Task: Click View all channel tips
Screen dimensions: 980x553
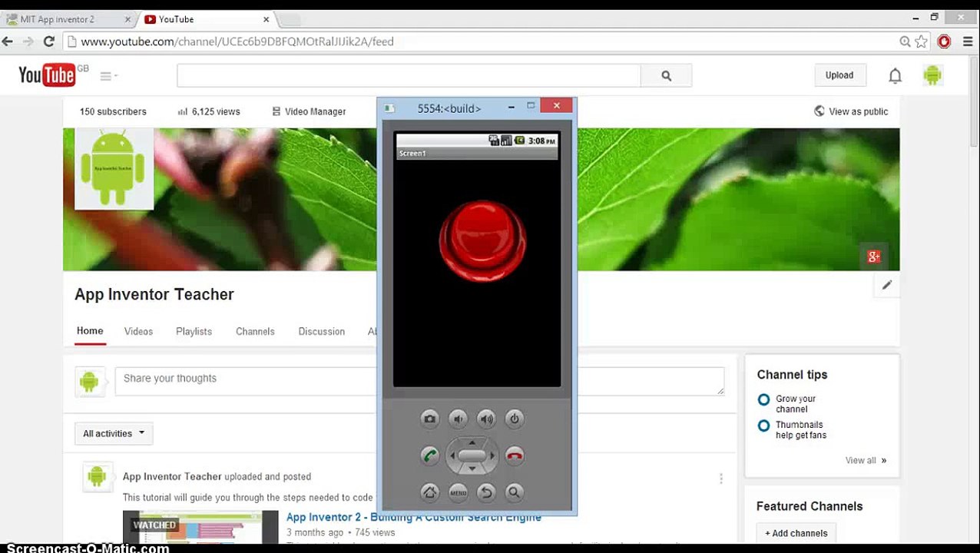Action: pyautogui.click(x=866, y=460)
